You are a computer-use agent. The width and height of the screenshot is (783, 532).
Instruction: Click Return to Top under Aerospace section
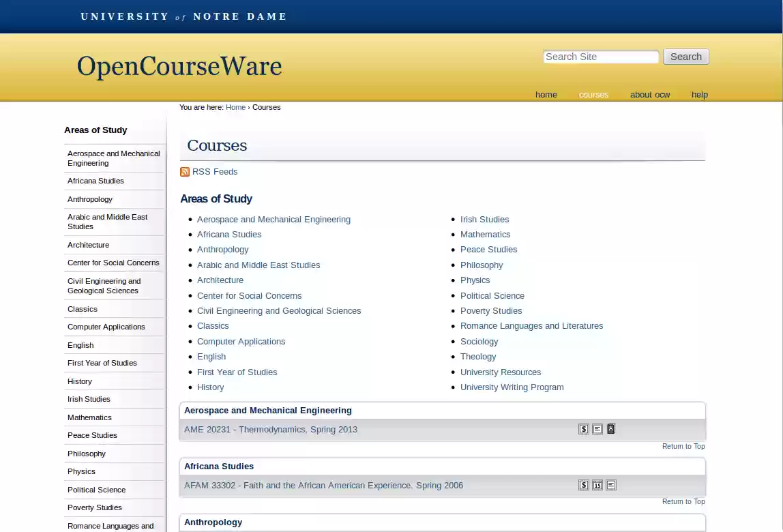click(x=683, y=446)
